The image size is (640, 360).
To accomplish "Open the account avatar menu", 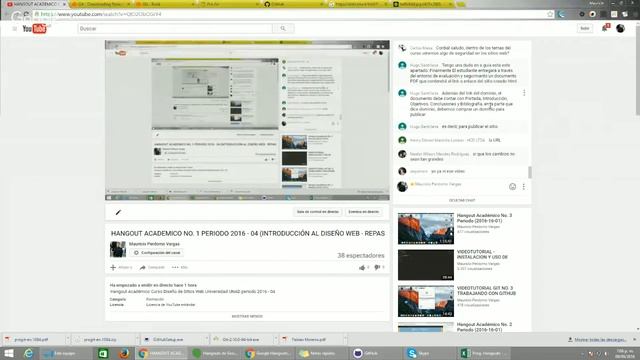I will pyautogui.click(x=620, y=28).
